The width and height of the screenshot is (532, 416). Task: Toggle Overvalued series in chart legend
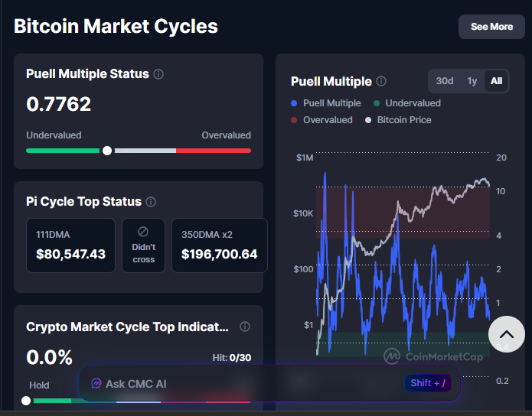click(321, 120)
